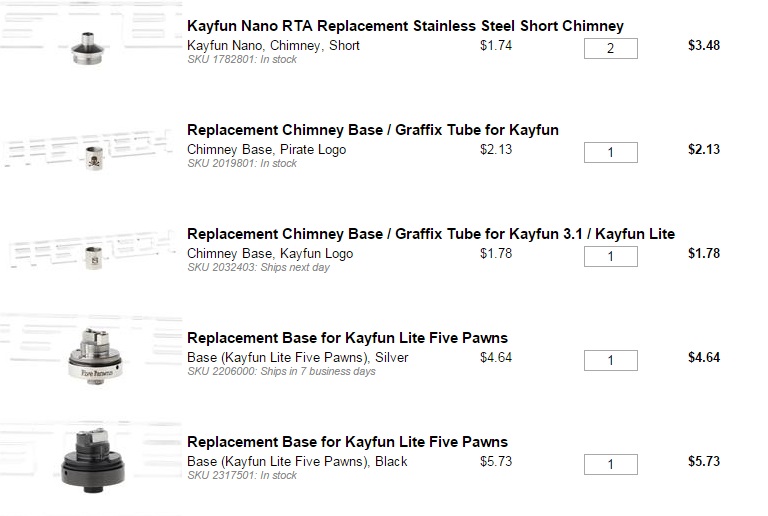Image resolution: width=768 pixels, height=516 pixels.
Task: Edit quantity field for Kayfun Logo base
Action: 611,257
